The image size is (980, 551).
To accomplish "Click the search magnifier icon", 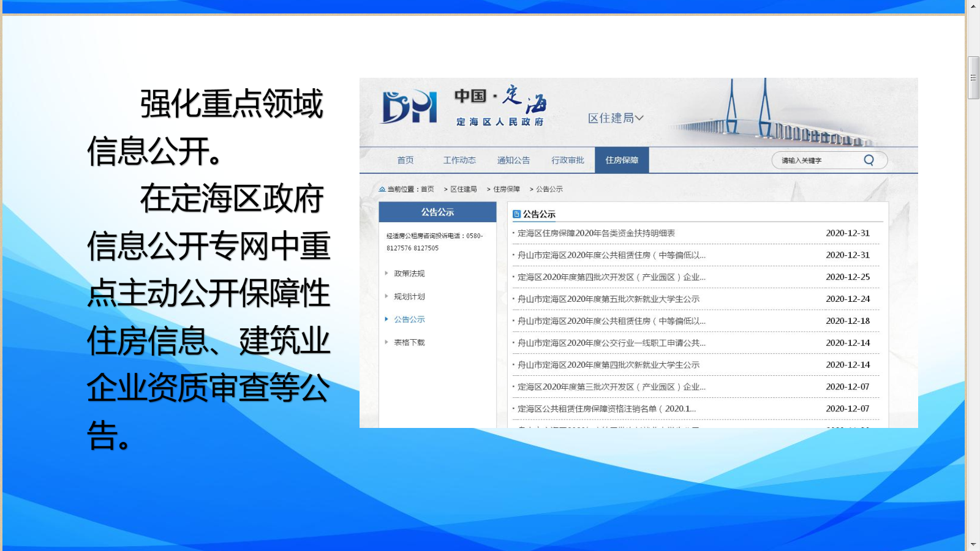I will (x=869, y=160).
